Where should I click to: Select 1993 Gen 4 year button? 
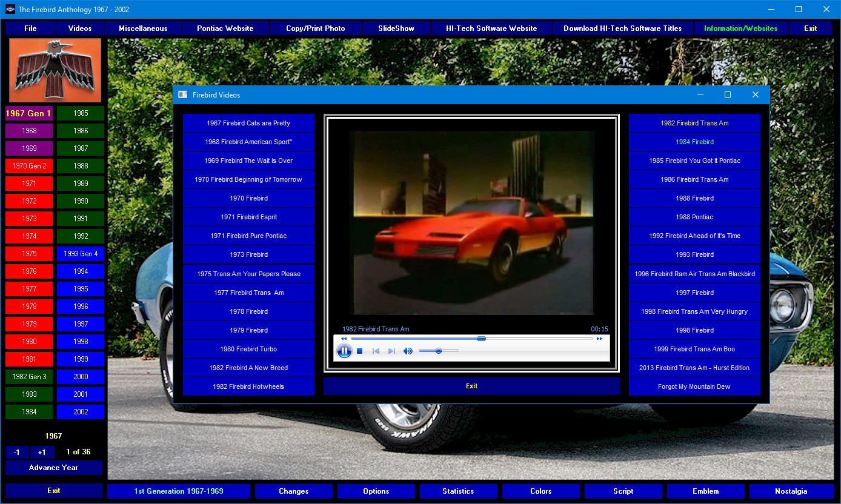(x=81, y=254)
